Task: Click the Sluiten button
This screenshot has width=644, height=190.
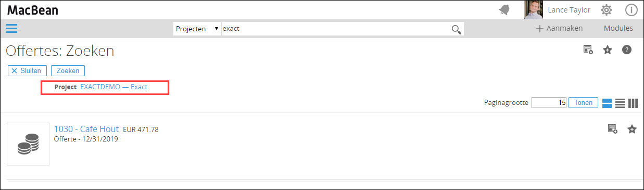Action: pyautogui.click(x=27, y=70)
